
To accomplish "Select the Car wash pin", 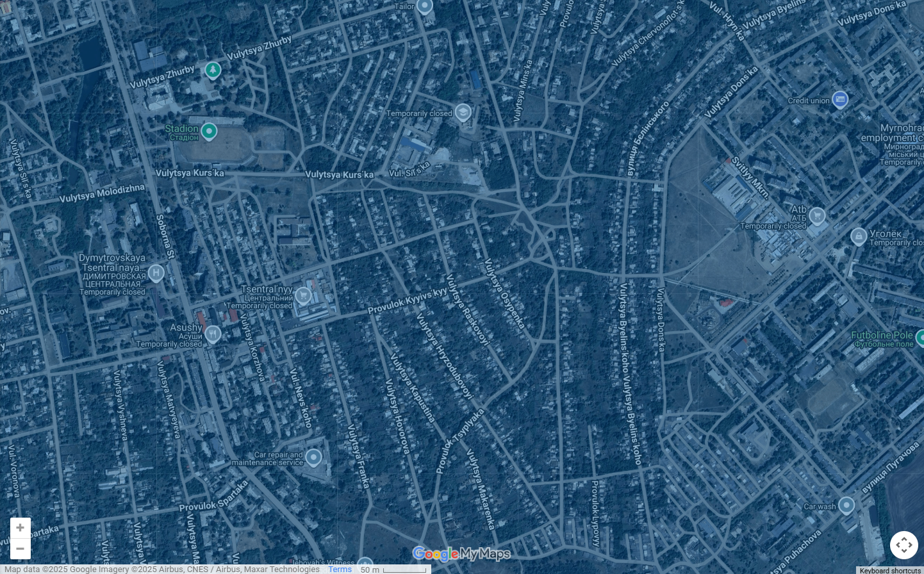I will point(846,505).
